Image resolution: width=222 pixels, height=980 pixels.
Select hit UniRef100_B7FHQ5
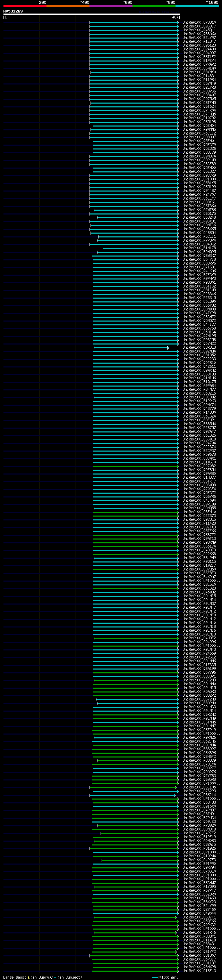[x=199, y=114]
